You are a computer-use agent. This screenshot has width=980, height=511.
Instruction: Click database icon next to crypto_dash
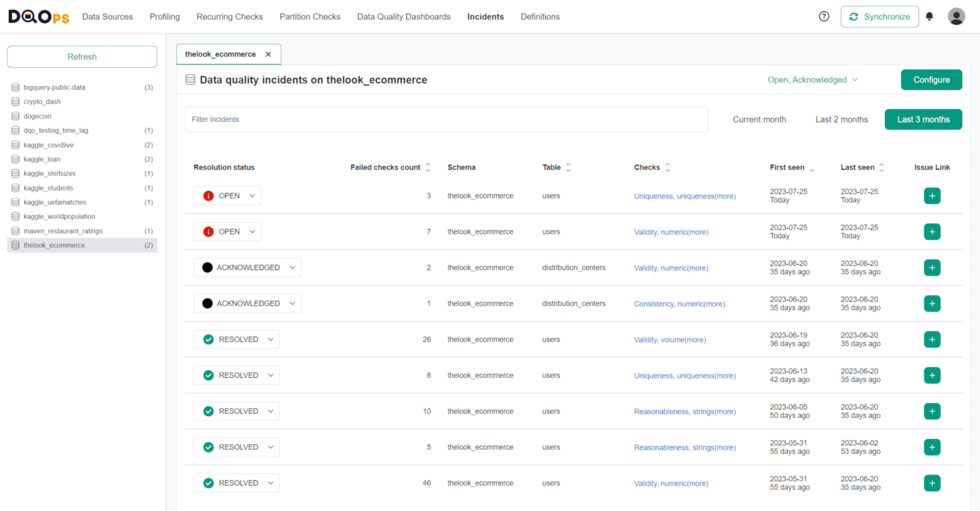(x=15, y=101)
